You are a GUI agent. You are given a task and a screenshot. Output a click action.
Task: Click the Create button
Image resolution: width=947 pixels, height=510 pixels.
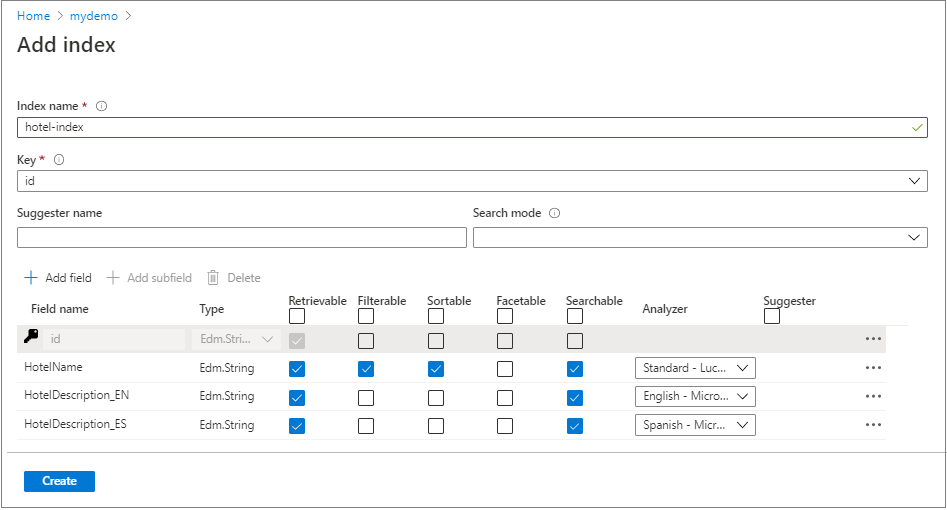pos(59,481)
